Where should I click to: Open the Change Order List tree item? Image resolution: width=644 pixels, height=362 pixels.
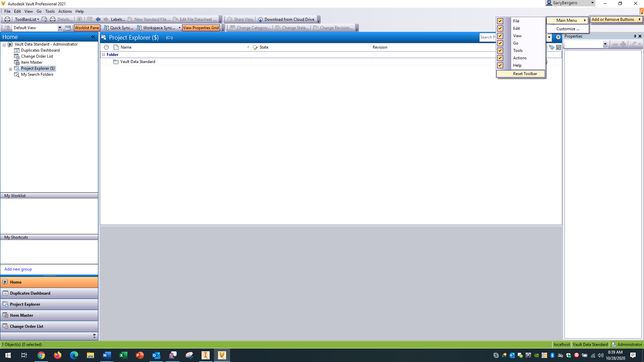37,56
